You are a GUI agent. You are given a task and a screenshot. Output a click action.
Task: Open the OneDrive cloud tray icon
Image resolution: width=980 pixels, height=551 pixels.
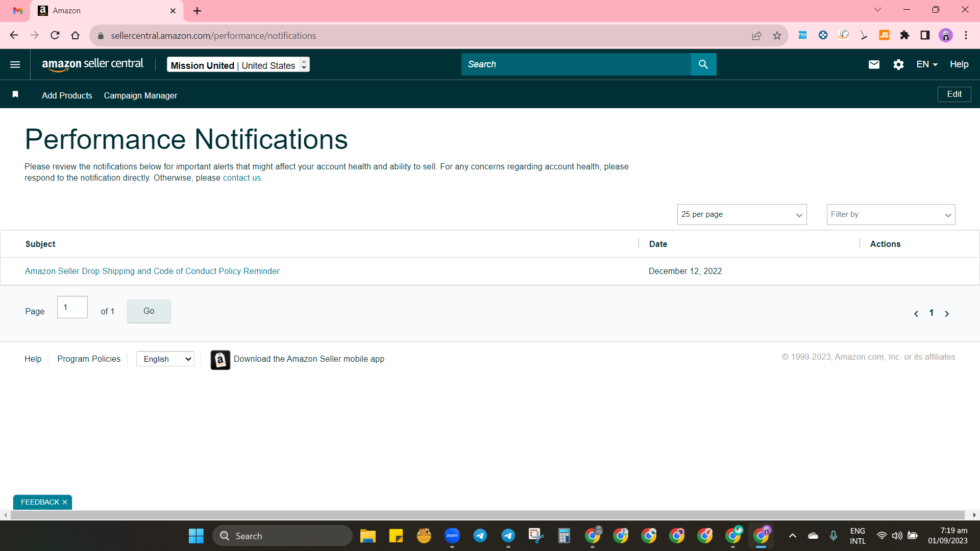point(813,536)
